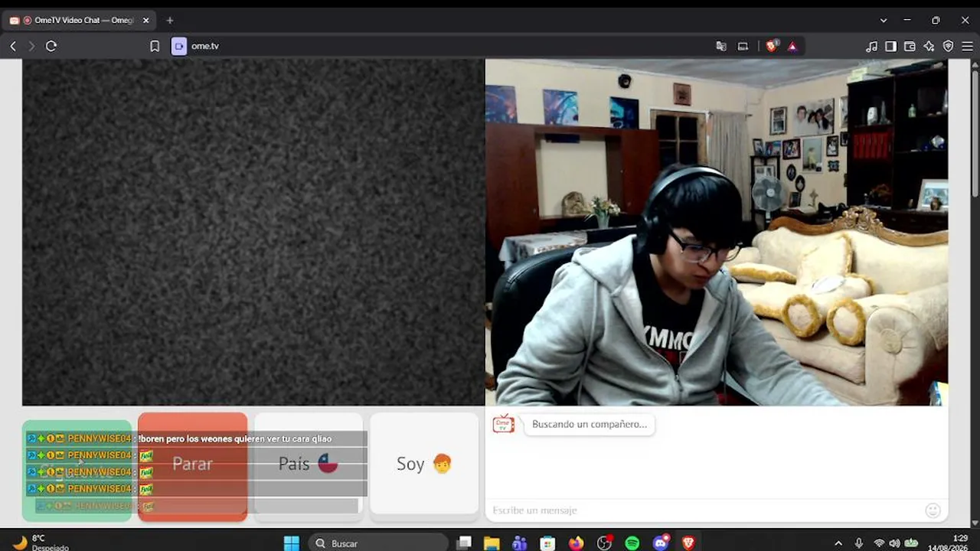This screenshot has height=551, width=980.
Task: Click the local webcam video feed
Action: tap(717, 233)
